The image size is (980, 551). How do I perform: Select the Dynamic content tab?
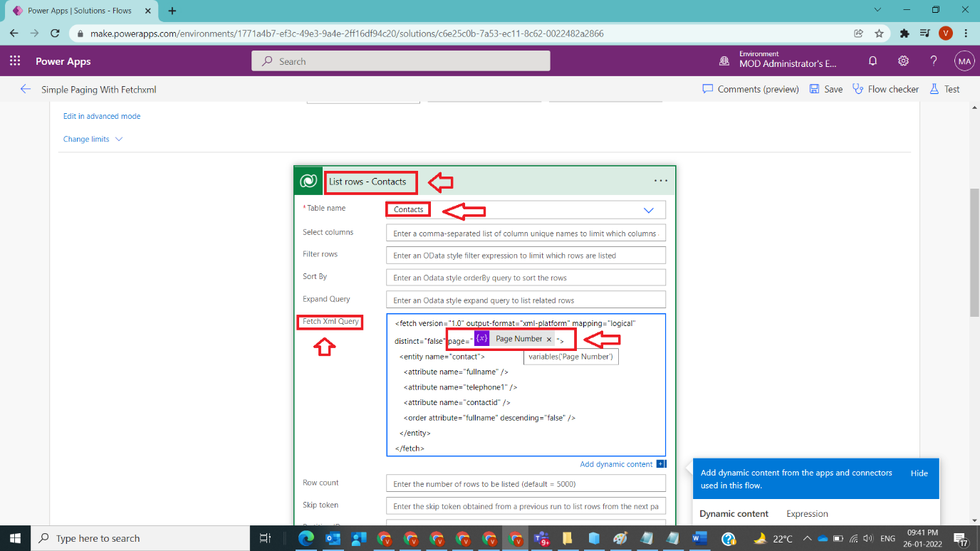coord(734,513)
